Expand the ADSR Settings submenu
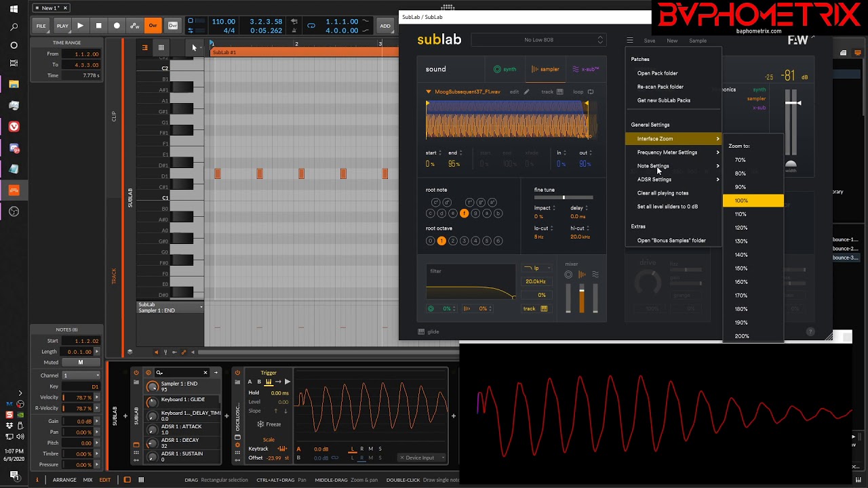 673,180
